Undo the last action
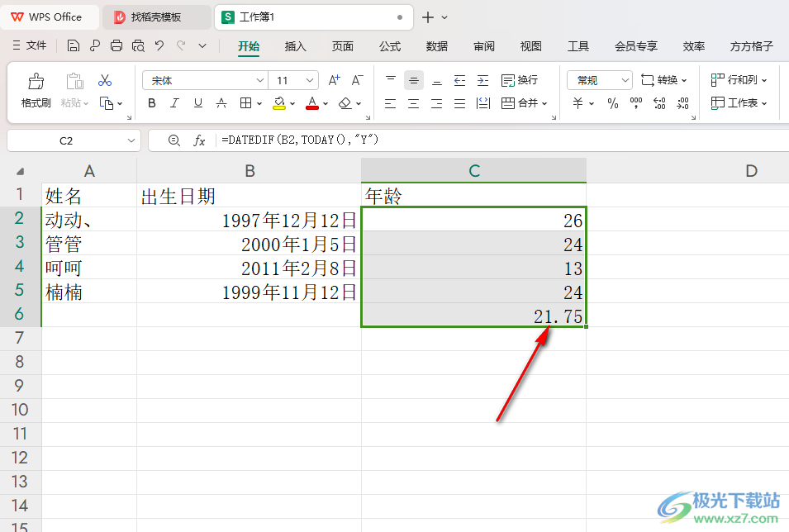 coord(159,45)
